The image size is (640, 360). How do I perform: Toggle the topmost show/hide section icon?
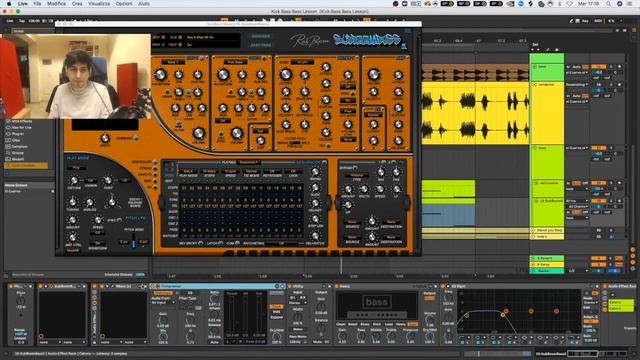pos(633,249)
